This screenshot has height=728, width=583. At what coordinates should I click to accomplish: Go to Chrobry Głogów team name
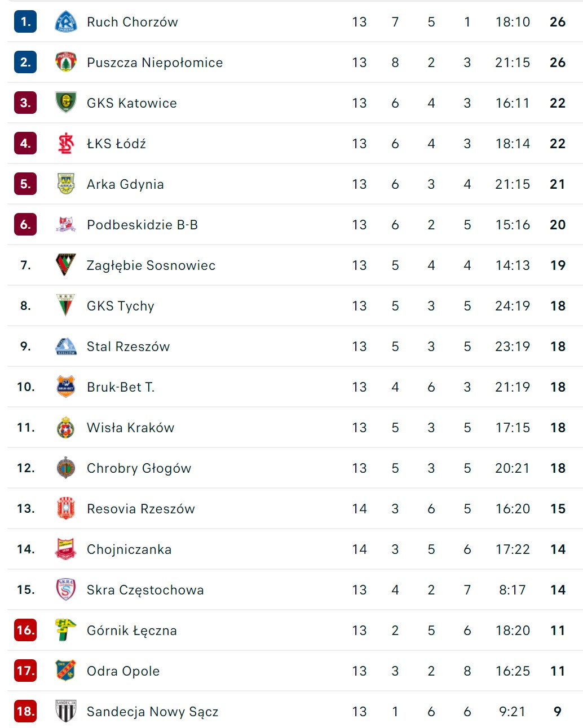tap(139, 468)
